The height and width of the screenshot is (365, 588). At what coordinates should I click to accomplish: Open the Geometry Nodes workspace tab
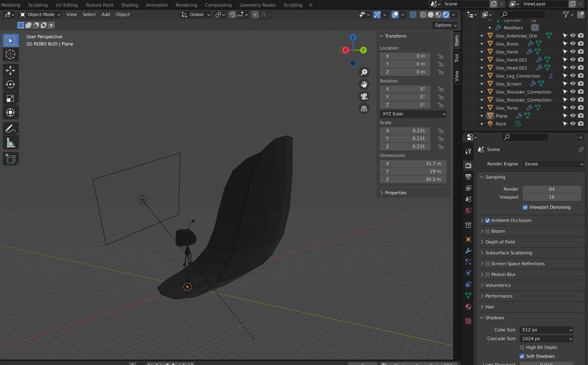(x=257, y=5)
